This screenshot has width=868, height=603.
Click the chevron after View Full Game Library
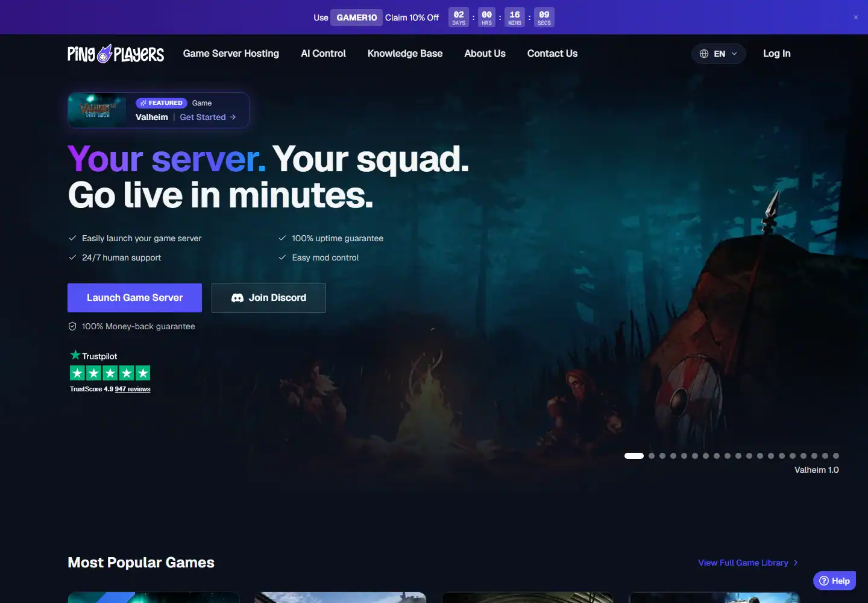pyautogui.click(x=796, y=563)
